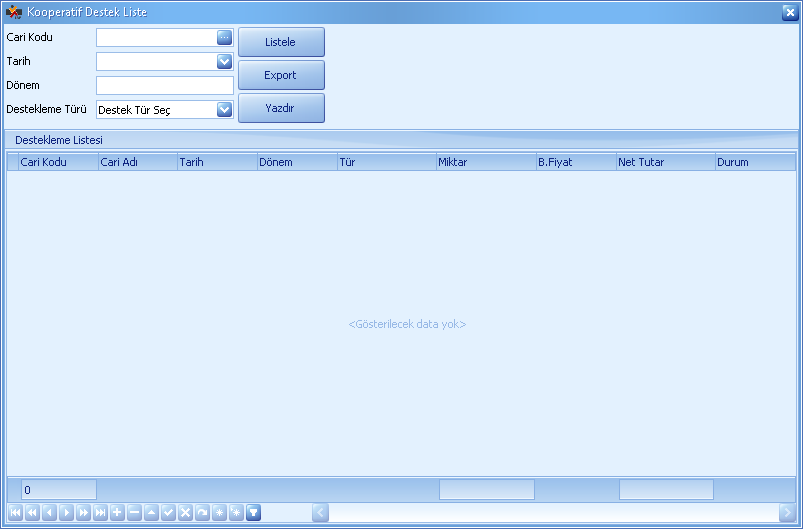Screen dimensions: 803x529
Task: Sort by the Cari Adı column header
Action: tap(137, 162)
